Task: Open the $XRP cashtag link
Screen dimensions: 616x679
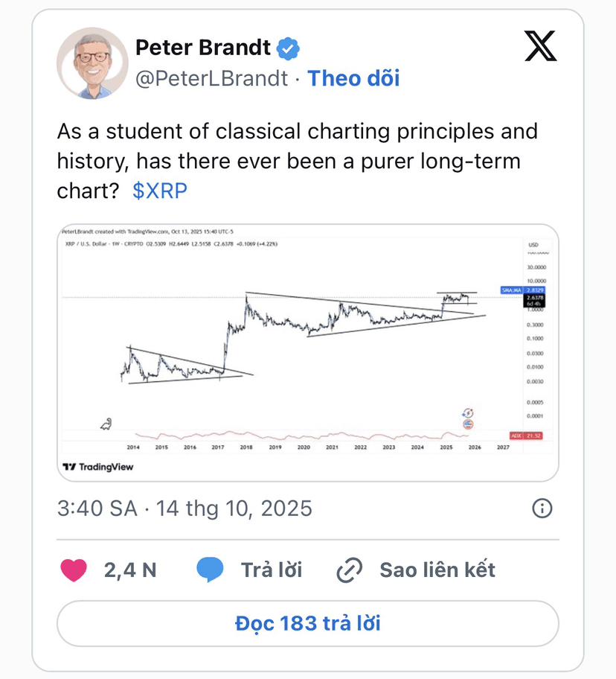Action: [160, 191]
